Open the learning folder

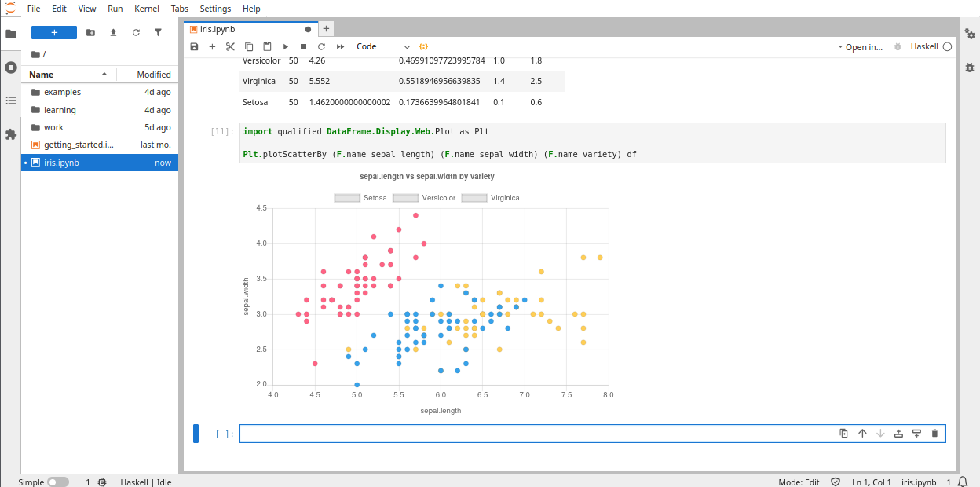(100, 110)
